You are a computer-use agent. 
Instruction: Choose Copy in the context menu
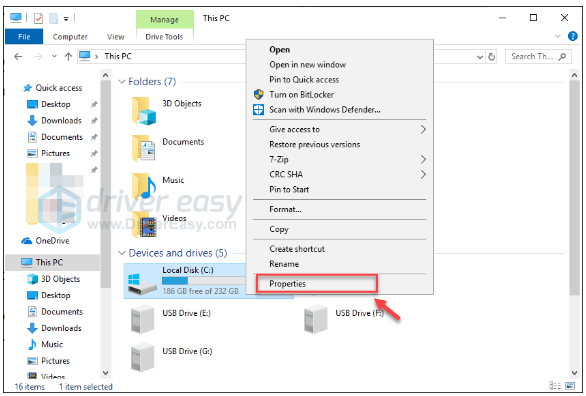coord(279,229)
